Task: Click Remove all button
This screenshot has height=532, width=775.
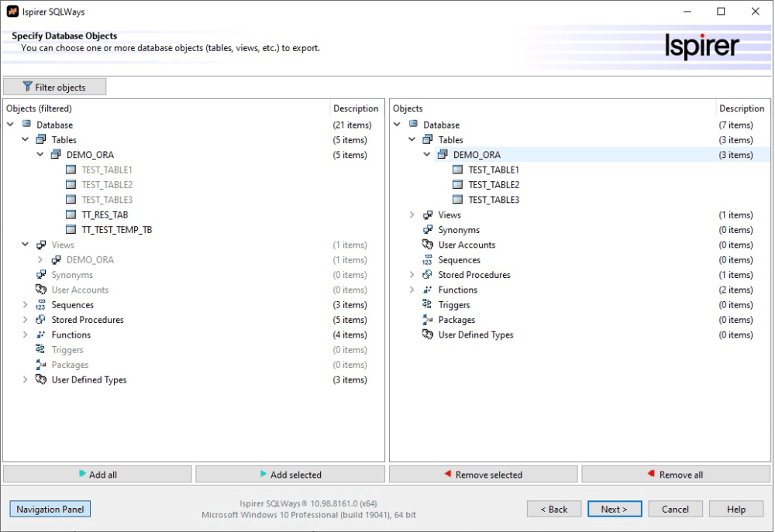Action: pos(676,475)
